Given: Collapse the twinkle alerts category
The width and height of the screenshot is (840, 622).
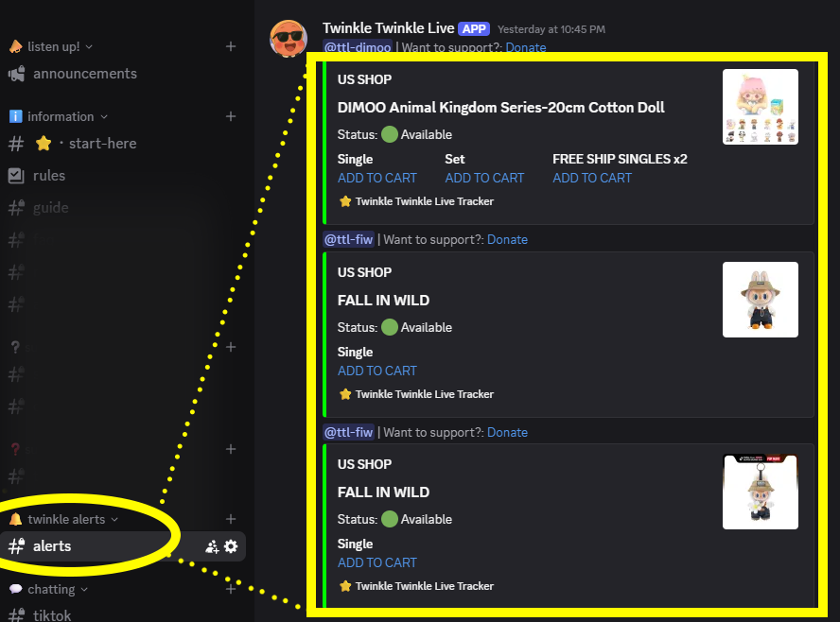Looking at the screenshot, I should pos(66,518).
